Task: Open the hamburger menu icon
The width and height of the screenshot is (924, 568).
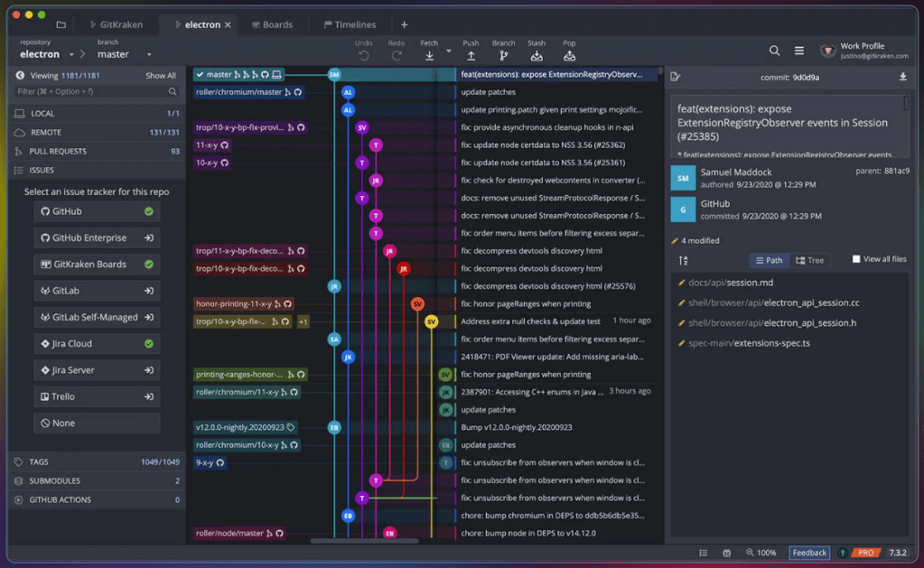Action: click(x=799, y=51)
